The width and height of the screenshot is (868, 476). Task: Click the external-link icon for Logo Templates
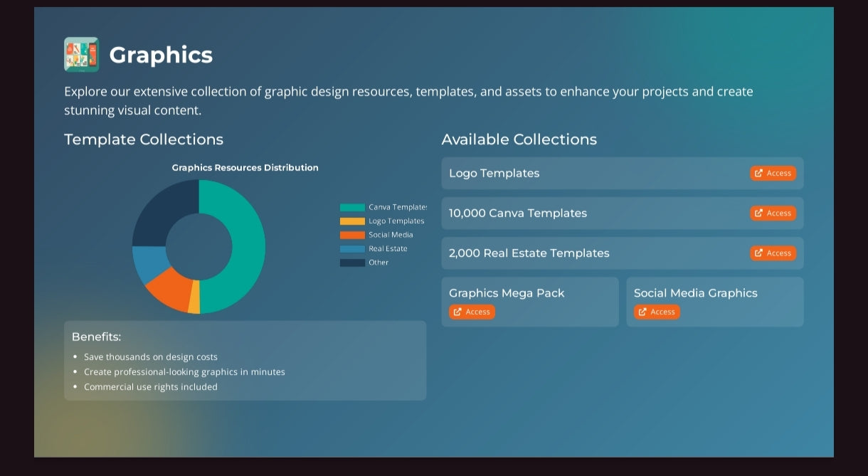click(758, 173)
